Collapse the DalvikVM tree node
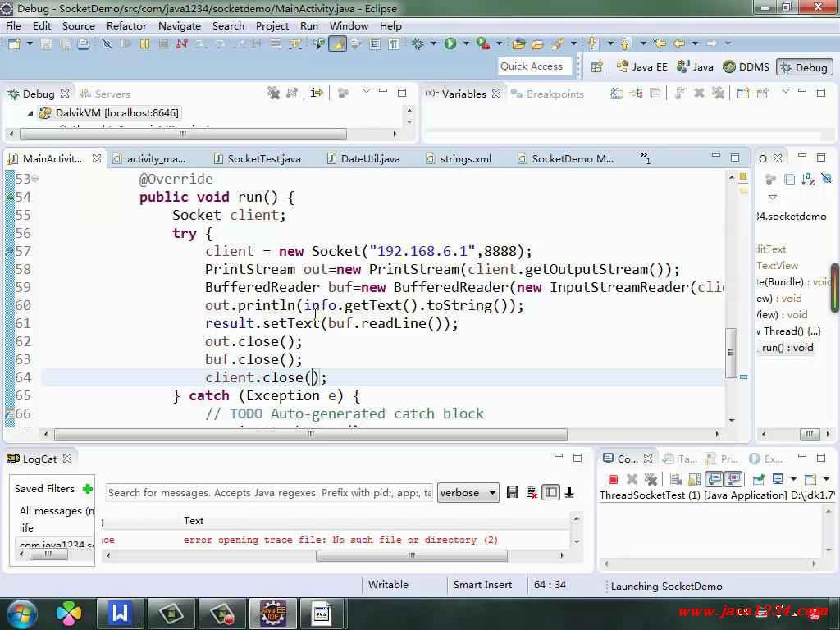Screen dimensions: 840x630 pos(30,113)
